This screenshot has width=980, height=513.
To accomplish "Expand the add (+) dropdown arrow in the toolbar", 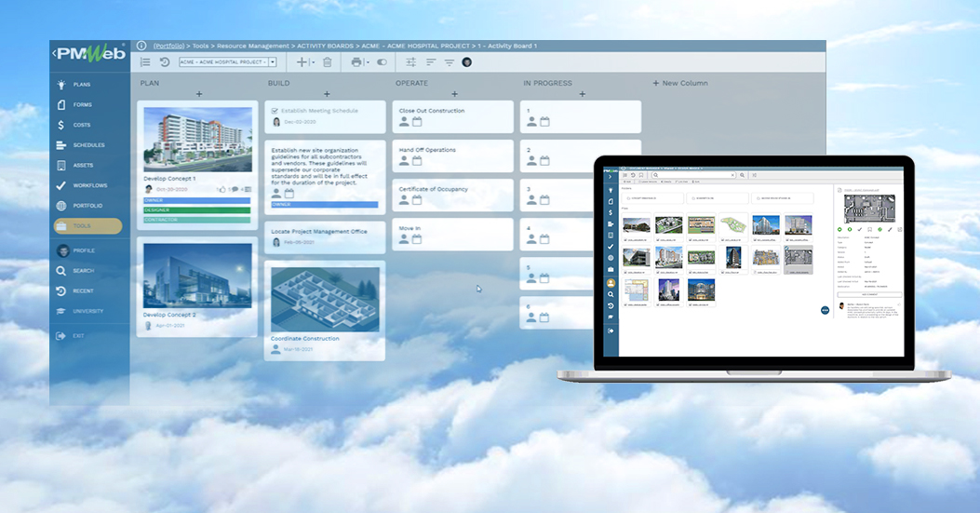I will pos(313,62).
